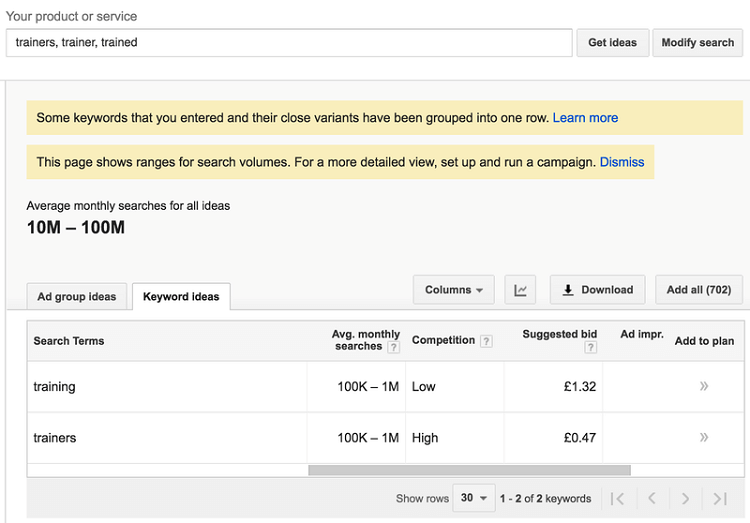Click 100K – 1M in trainers row
Image resolution: width=750 pixels, height=523 pixels.
(368, 438)
